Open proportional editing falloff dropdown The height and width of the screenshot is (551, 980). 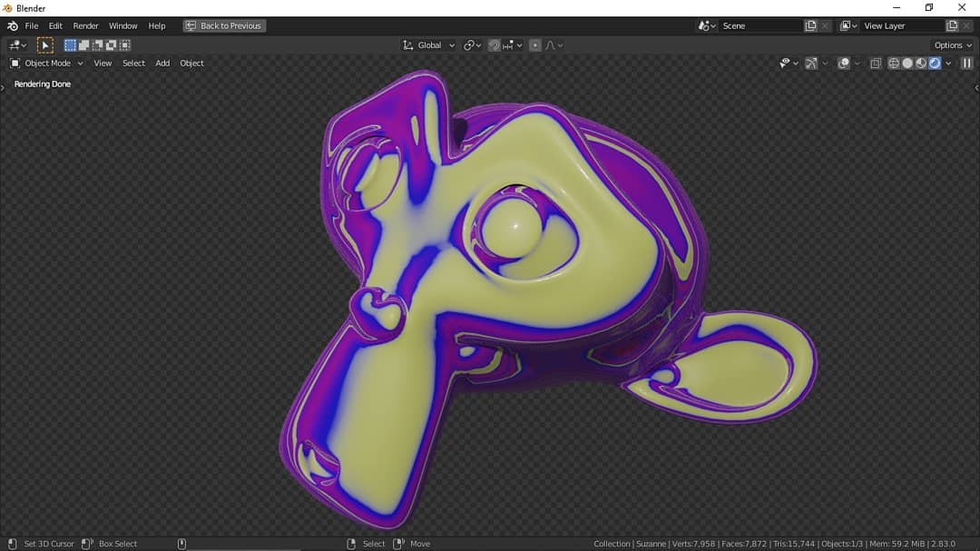tap(554, 45)
